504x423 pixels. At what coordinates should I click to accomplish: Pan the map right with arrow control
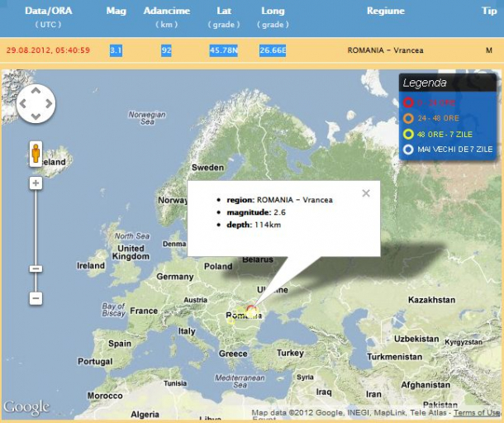point(50,104)
